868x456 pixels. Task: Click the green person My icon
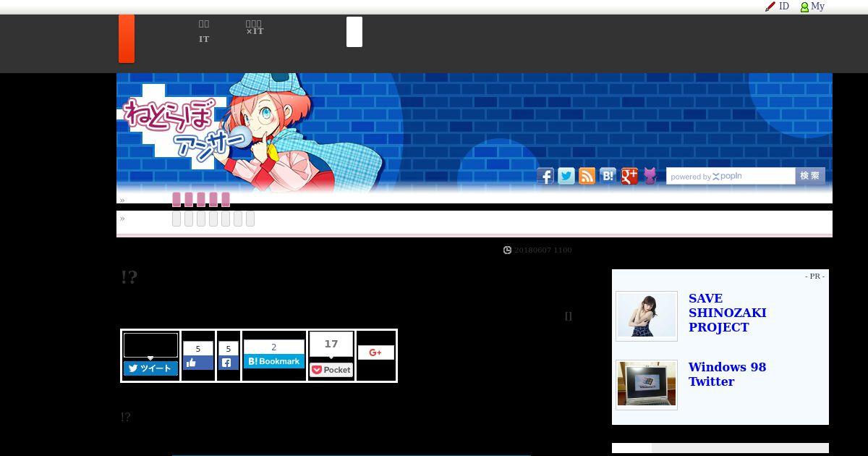804,7
